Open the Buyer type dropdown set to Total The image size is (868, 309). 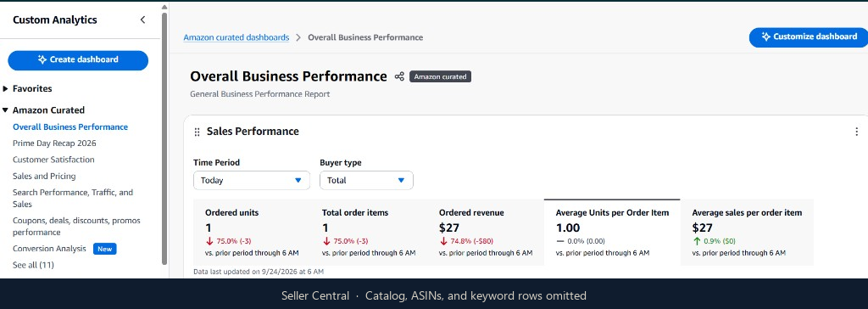(366, 180)
